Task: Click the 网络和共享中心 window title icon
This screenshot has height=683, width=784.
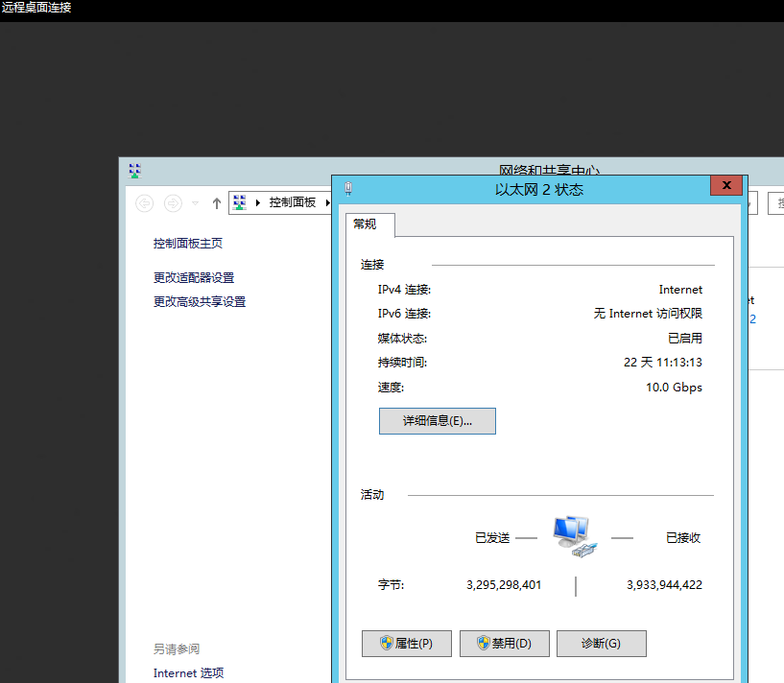Action: click(134, 171)
